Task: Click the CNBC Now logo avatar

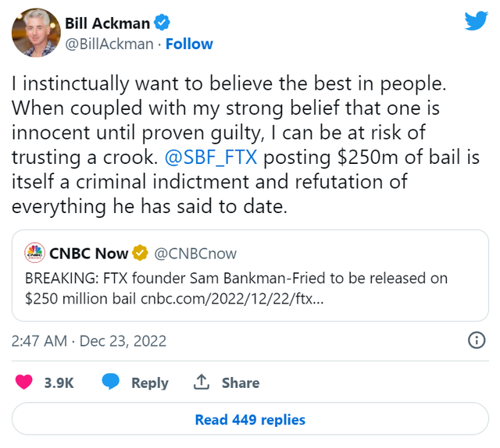Action: click(34, 253)
